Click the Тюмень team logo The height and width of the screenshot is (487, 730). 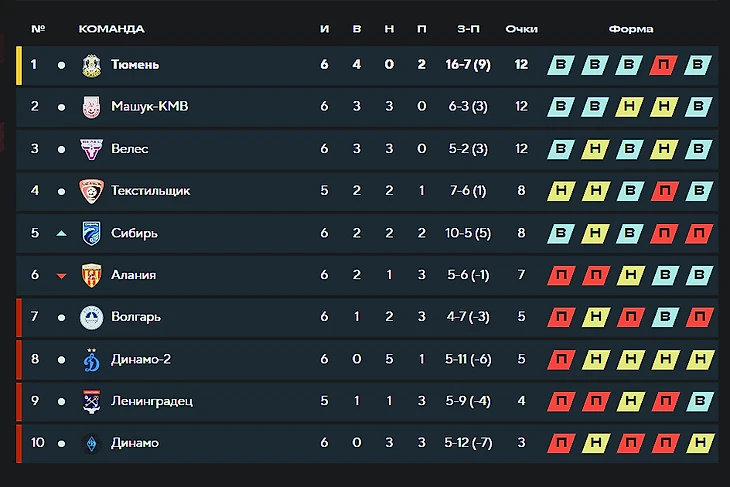(x=91, y=65)
